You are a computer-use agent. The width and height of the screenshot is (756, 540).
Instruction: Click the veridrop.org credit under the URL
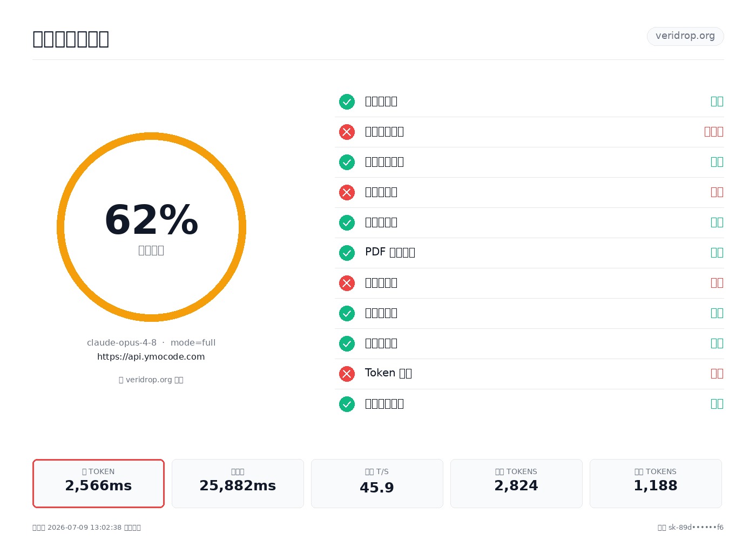[151, 380]
